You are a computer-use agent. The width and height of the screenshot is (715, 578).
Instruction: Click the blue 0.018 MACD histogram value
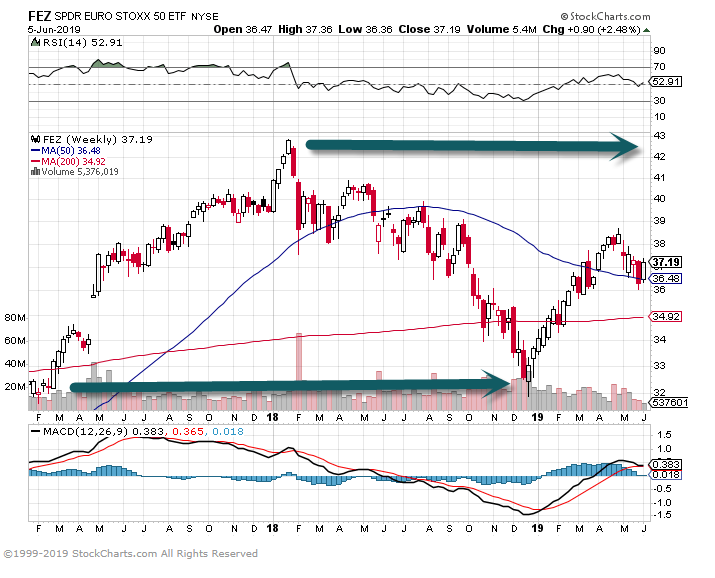(x=228, y=431)
